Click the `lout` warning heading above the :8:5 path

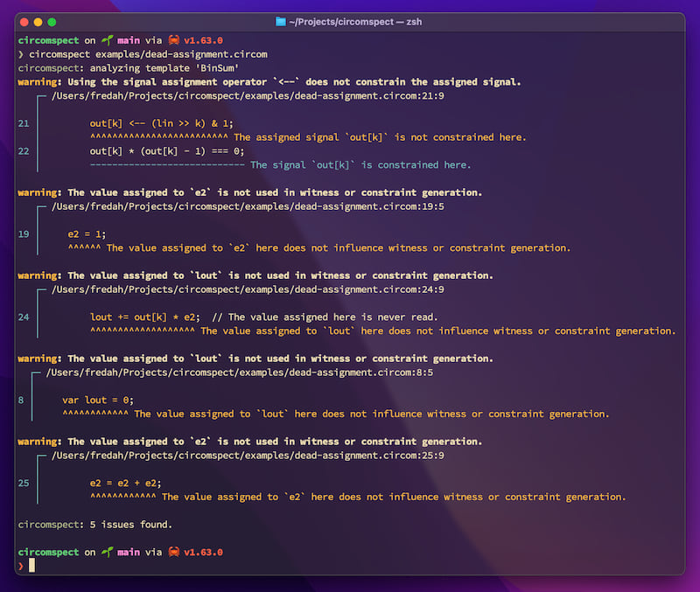coord(255,359)
